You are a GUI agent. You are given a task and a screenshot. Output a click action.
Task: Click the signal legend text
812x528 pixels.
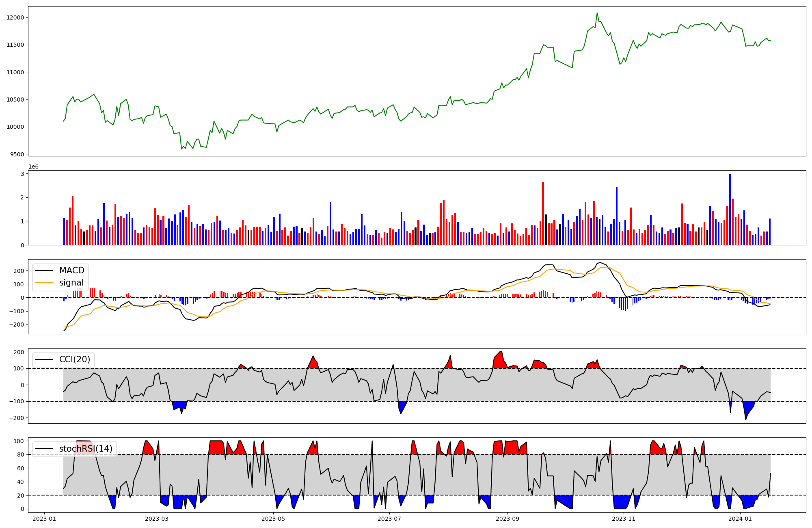[71, 283]
